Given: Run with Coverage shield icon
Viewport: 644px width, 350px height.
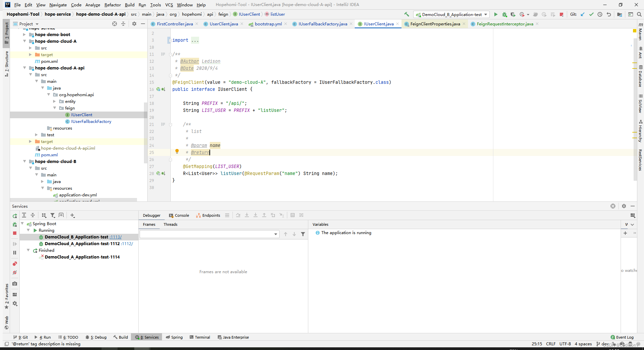Looking at the screenshot, I should point(513,14).
